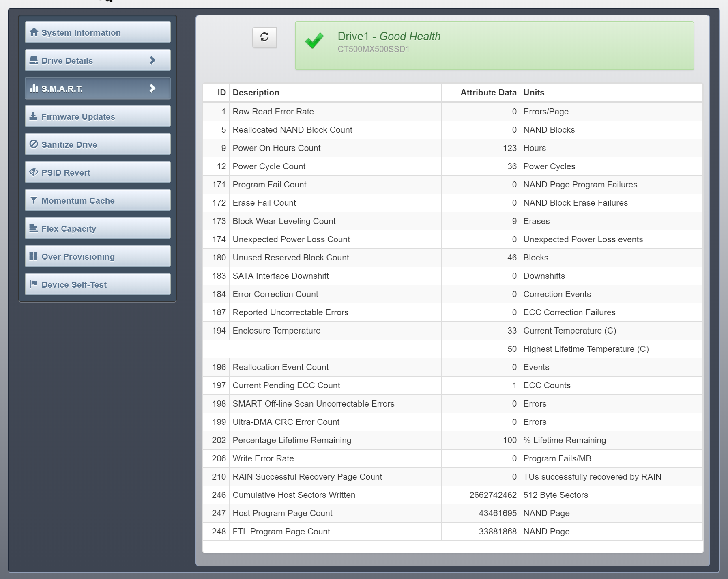The height and width of the screenshot is (579, 728).
Task: Click the Cumulative Host Sectors Written description
Action: [294, 495]
